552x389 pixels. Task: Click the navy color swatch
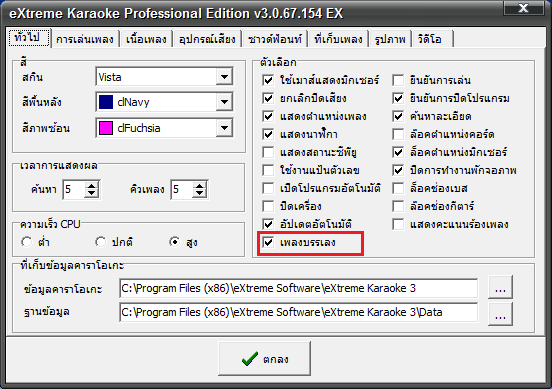click(x=106, y=102)
